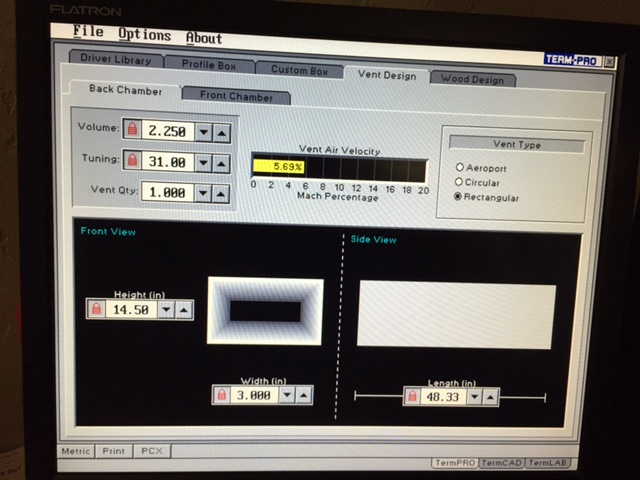Viewport: 640px width, 480px height.
Task: Toggle the Length lock icon
Action: point(413,396)
